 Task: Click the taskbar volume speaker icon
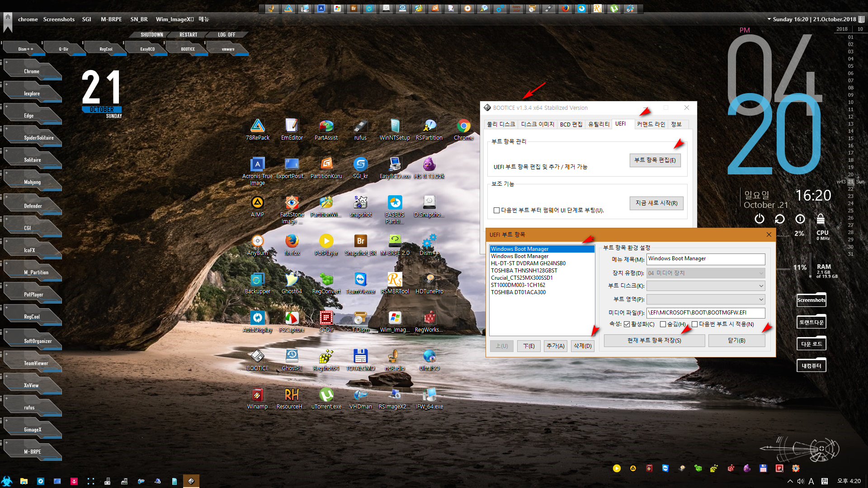point(800,481)
